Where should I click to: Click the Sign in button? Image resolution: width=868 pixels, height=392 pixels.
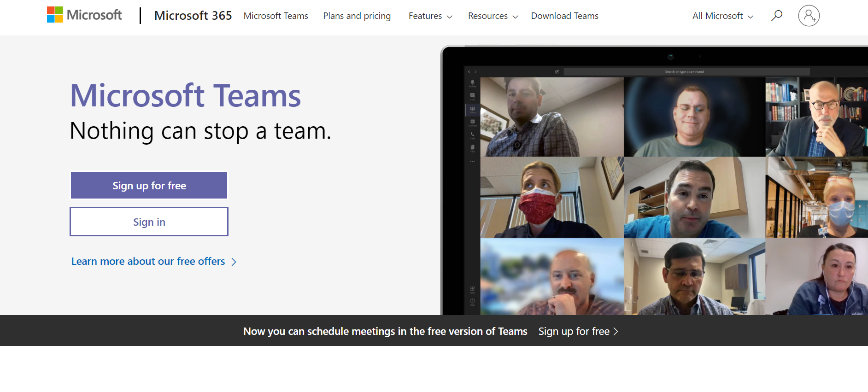point(149,222)
